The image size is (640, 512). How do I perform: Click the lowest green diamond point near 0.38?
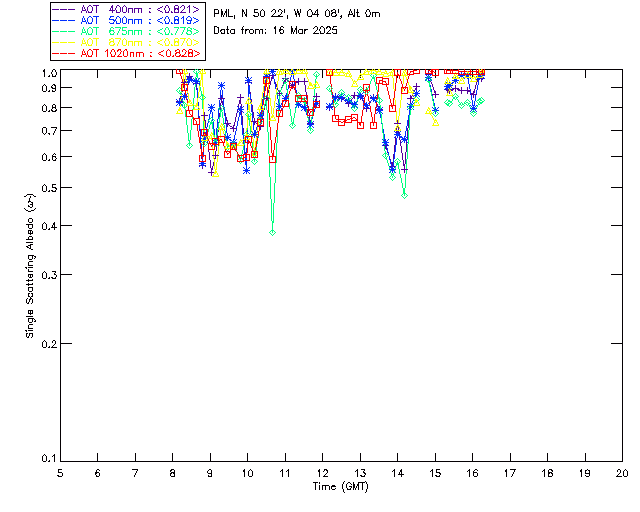[272, 232]
